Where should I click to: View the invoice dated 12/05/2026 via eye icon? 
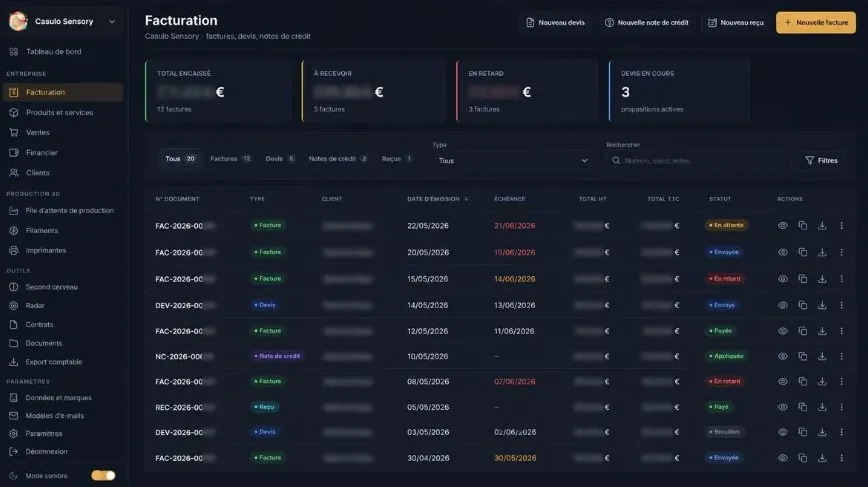pyautogui.click(x=783, y=331)
